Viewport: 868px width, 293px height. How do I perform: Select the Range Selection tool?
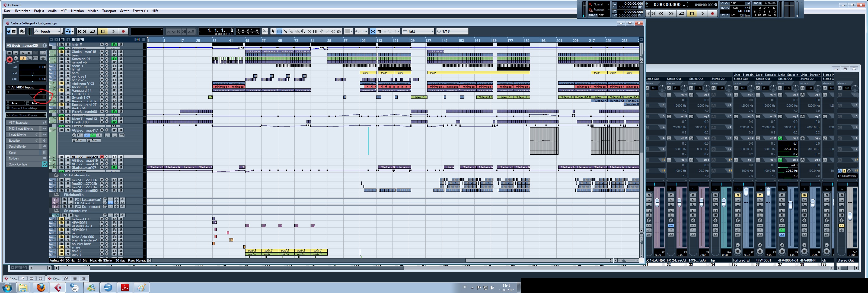[280, 31]
